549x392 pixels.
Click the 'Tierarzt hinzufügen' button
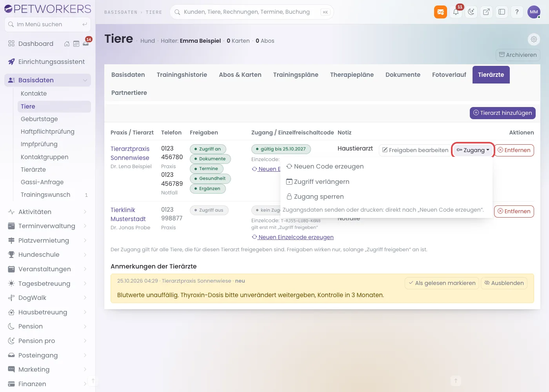tap(503, 113)
